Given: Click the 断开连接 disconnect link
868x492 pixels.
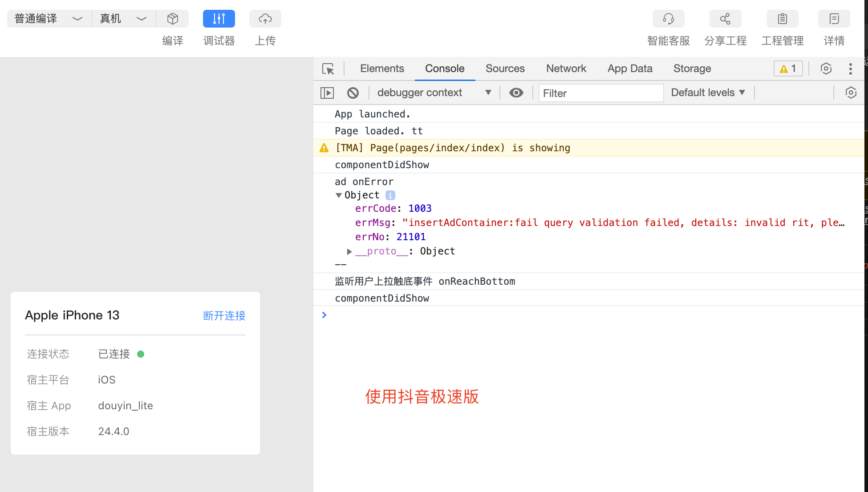Looking at the screenshot, I should click(x=224, y=315).
